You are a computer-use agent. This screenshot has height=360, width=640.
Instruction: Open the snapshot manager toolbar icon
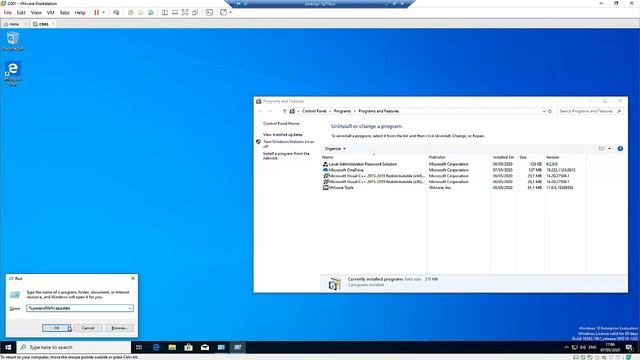pos(151,13)
